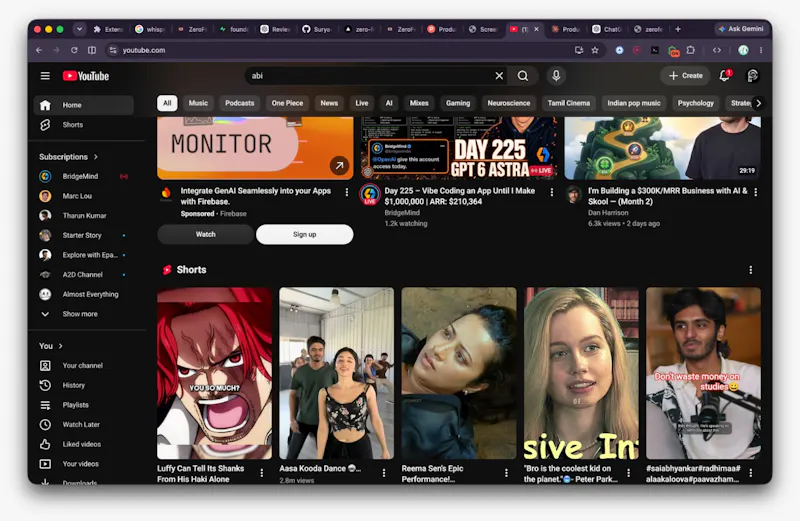This screenshot has width=800, height=521.
Task: Open Home in the sidebar
Action: pos(84,105)
